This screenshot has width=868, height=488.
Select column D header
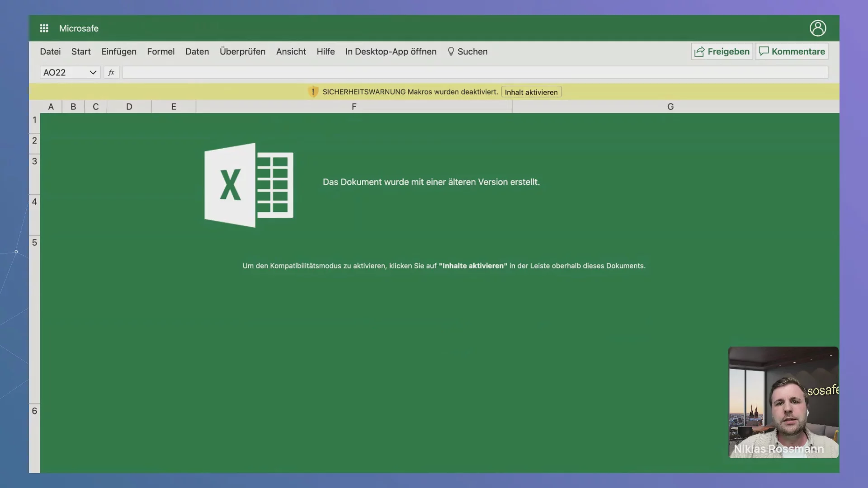[129, 107]
